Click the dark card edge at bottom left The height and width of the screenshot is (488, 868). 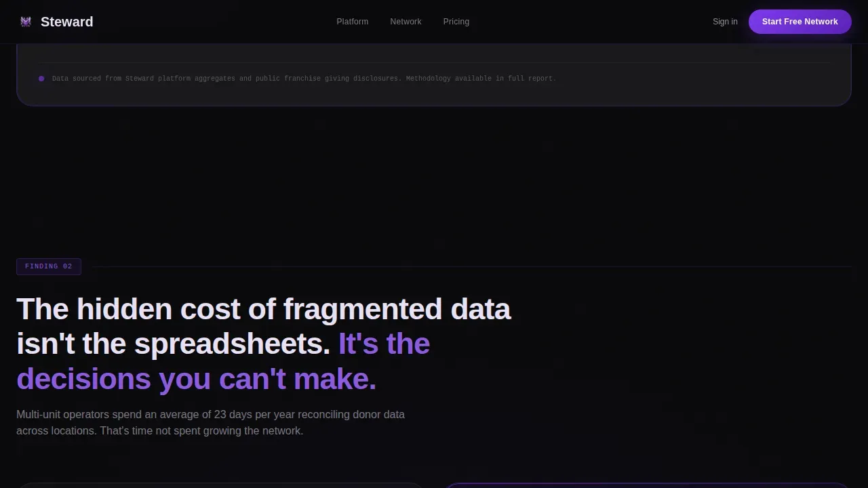tap(220, 485)
